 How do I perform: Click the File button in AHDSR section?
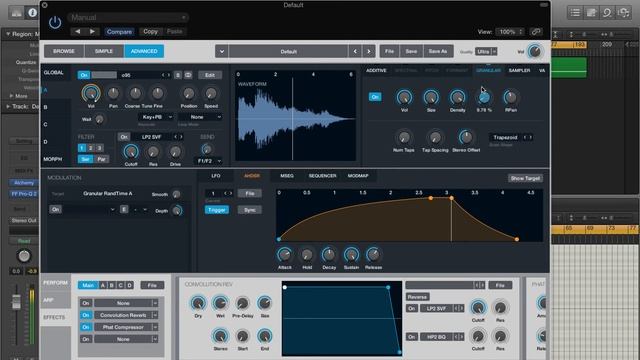click(x=250, y=193)
